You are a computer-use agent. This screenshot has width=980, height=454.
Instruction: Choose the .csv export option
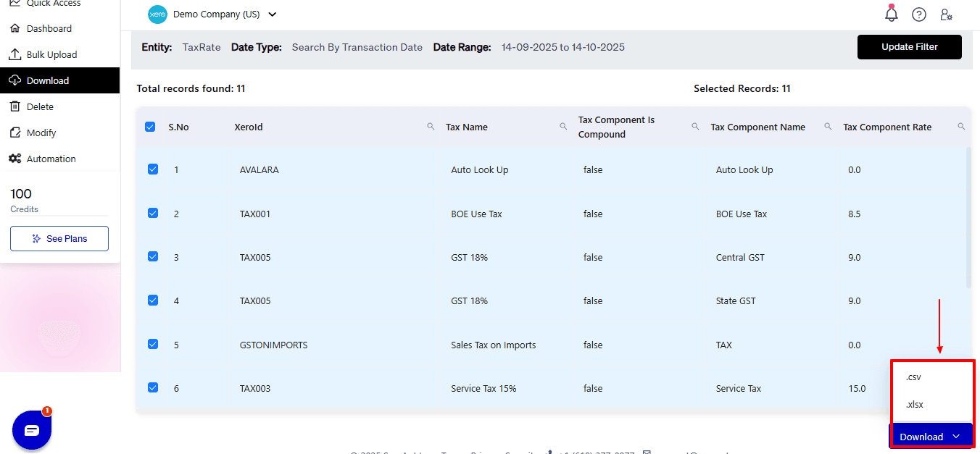(x=913, y=377)
